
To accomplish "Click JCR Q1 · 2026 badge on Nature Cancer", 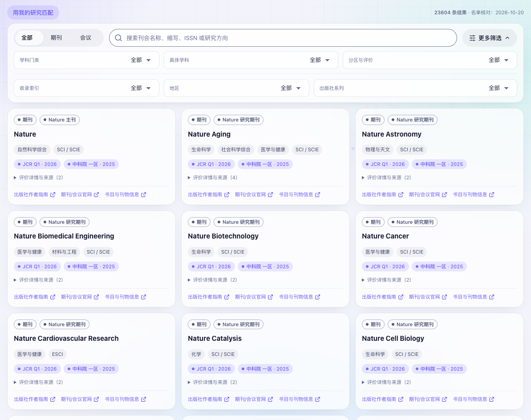I will click(385, 267).
